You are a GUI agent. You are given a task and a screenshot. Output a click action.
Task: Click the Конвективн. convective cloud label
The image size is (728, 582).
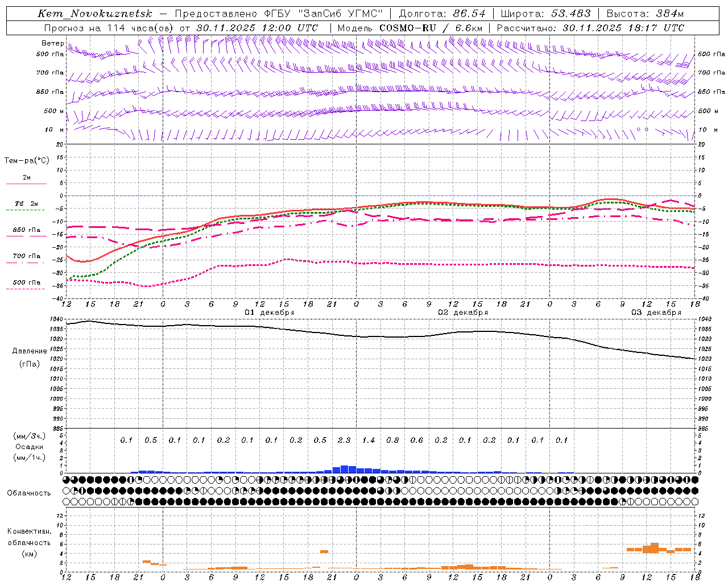(x=29, y=531)
